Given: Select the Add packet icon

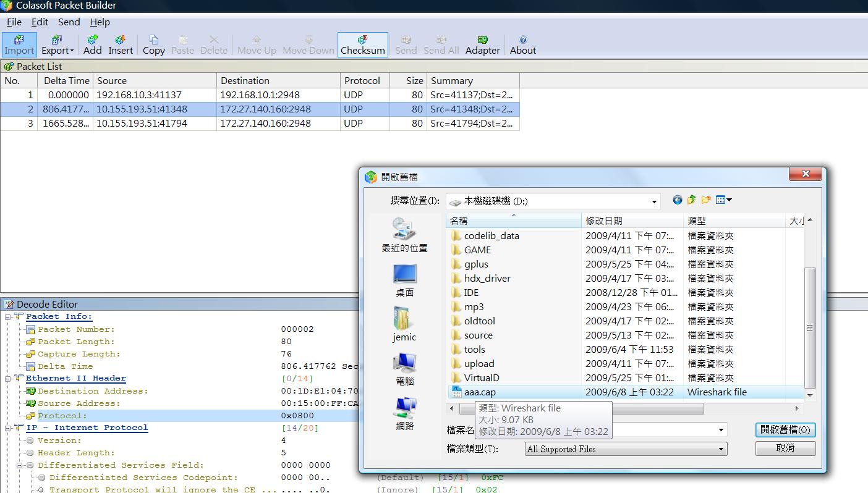Looking at the screenshot, I should pos(91,44).
